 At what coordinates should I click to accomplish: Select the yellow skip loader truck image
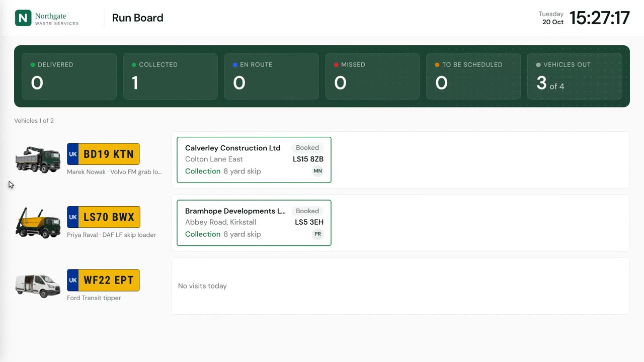coord(38,223)
